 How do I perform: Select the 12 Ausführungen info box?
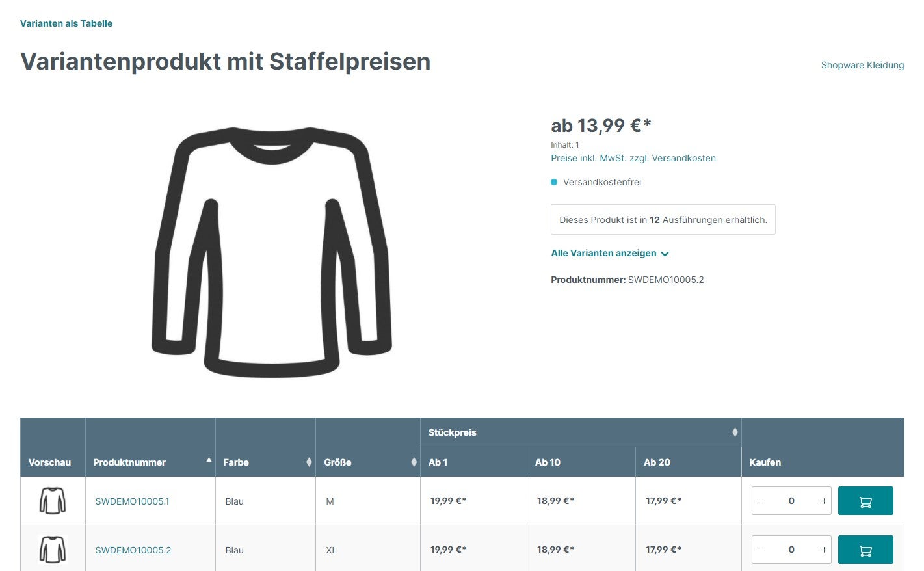(663, 220)
